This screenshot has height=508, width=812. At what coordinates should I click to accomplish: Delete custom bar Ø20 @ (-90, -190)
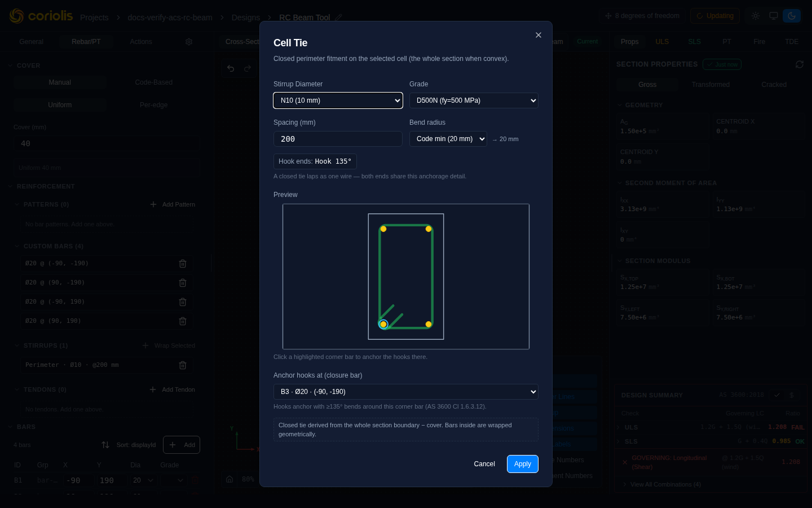[183, 264]
